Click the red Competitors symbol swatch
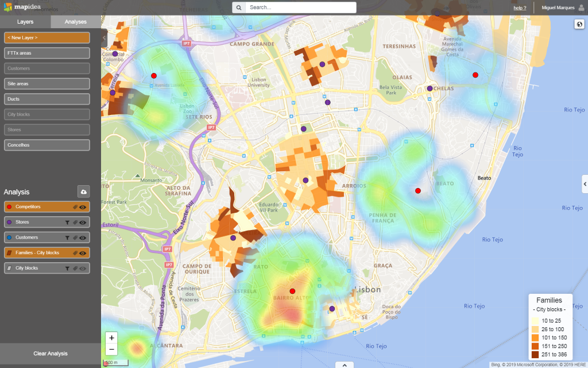Viewport: 588px width, 368px height. [9, 207]
